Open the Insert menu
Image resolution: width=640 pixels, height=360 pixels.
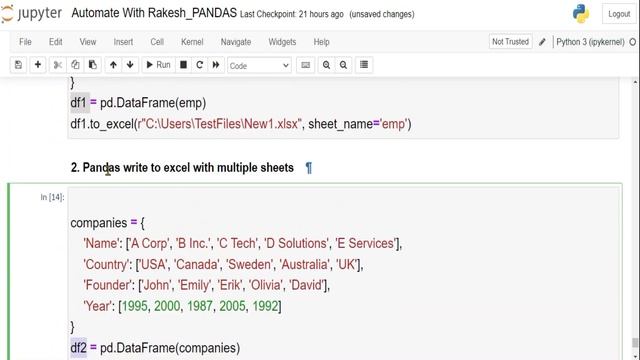coord(123,42)
